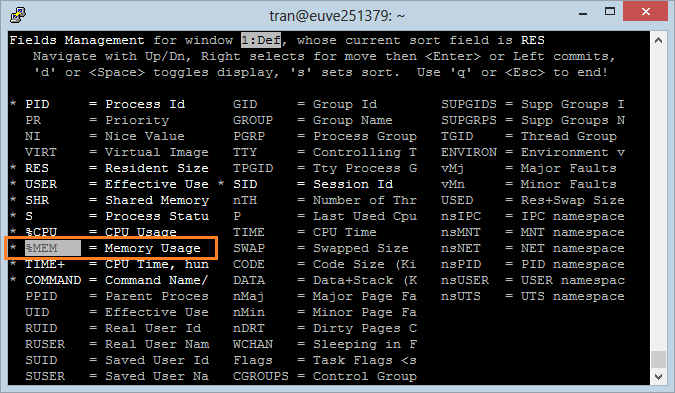This screenshot has height=393, width=675.
Task: Click the VIRT Virtual Image field
Action: pyautogui.click(x=117, y=152)
